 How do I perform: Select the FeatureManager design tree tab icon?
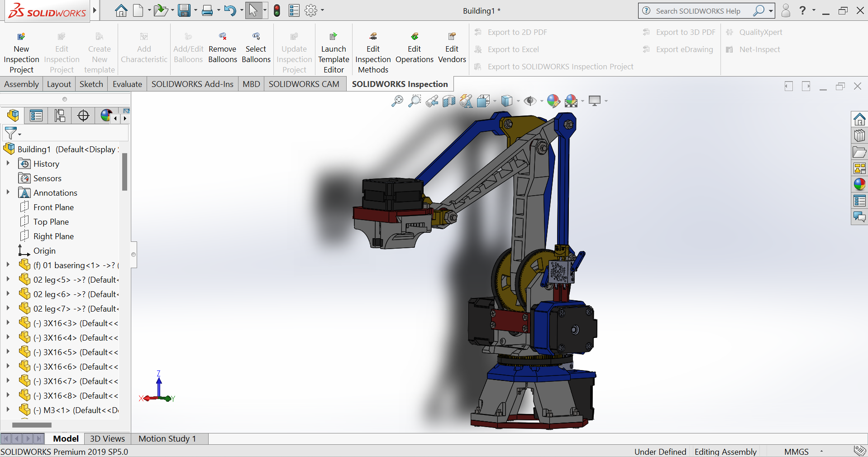13,115
